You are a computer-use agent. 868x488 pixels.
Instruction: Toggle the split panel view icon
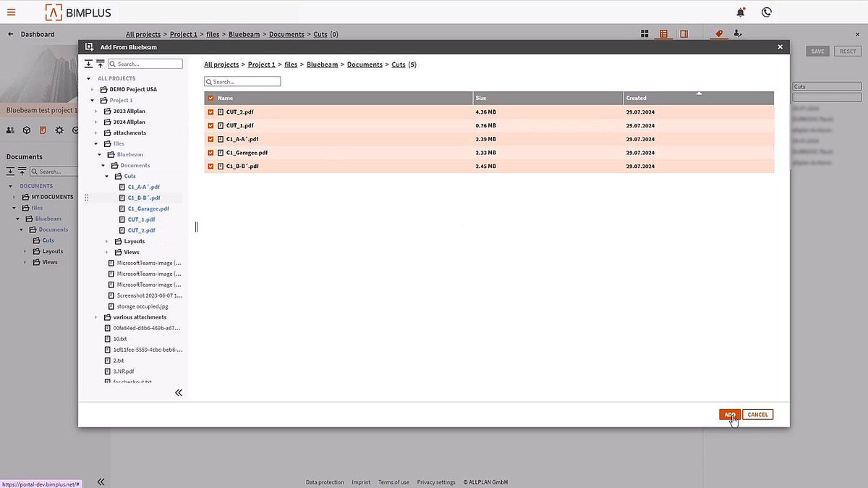[684, 34]
